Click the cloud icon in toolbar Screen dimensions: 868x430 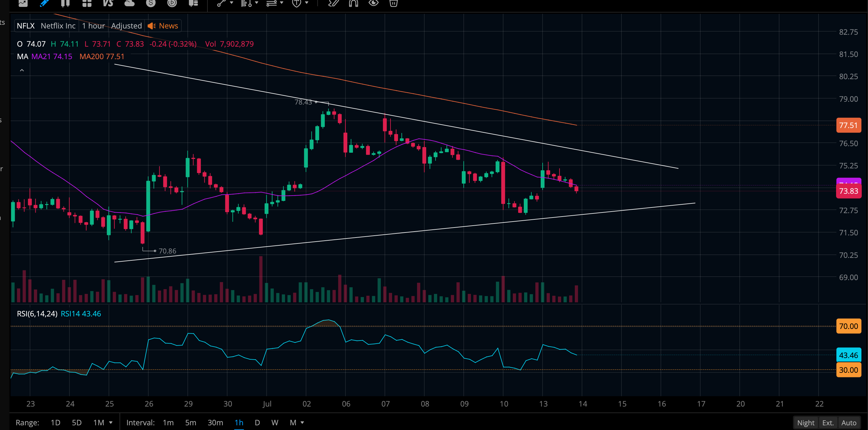pyautogui.click(x=130, y=3)
